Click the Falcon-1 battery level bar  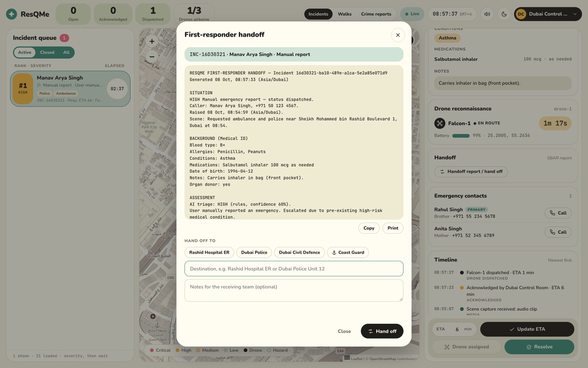(x=461, y=135)
